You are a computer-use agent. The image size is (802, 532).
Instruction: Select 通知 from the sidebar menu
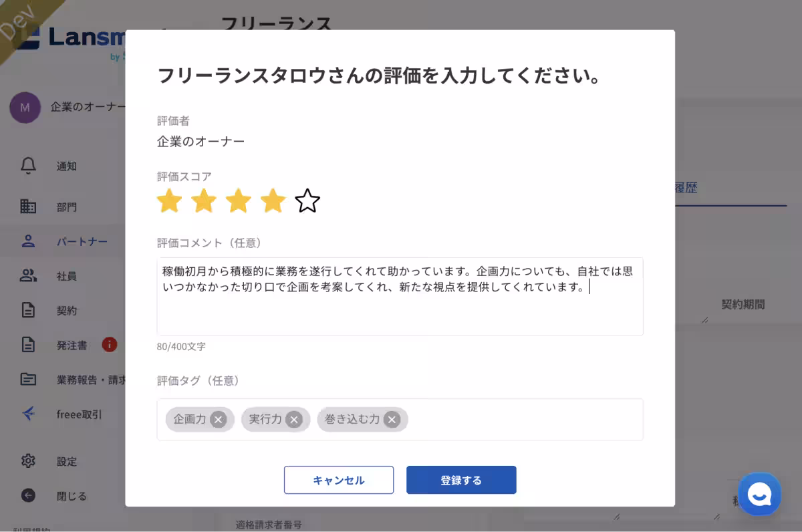(x=66, y=166)
